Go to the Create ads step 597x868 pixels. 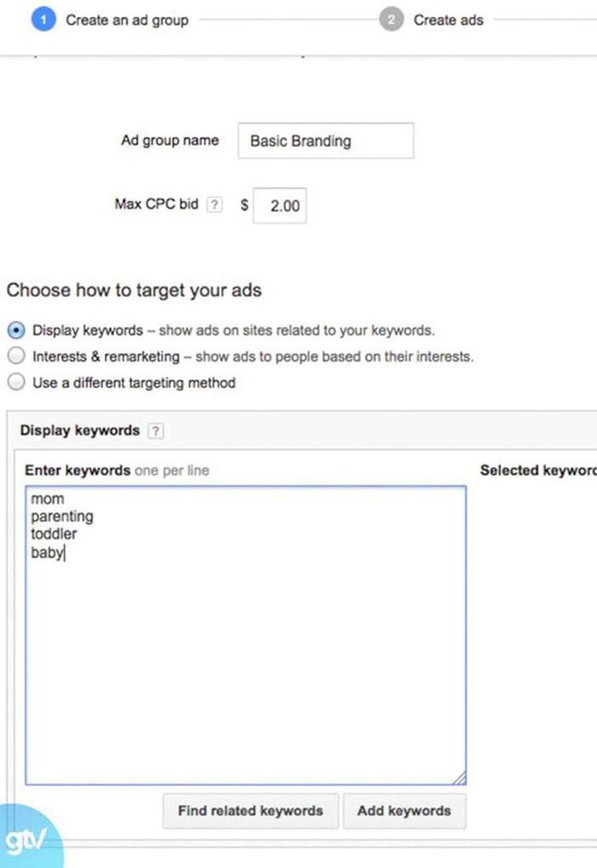(x=448, y=20)
